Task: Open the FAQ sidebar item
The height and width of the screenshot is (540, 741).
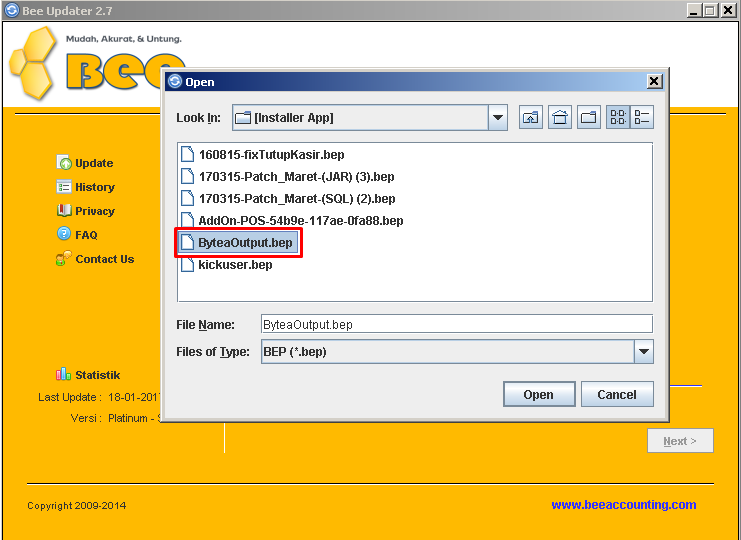Action: [77, 235]
